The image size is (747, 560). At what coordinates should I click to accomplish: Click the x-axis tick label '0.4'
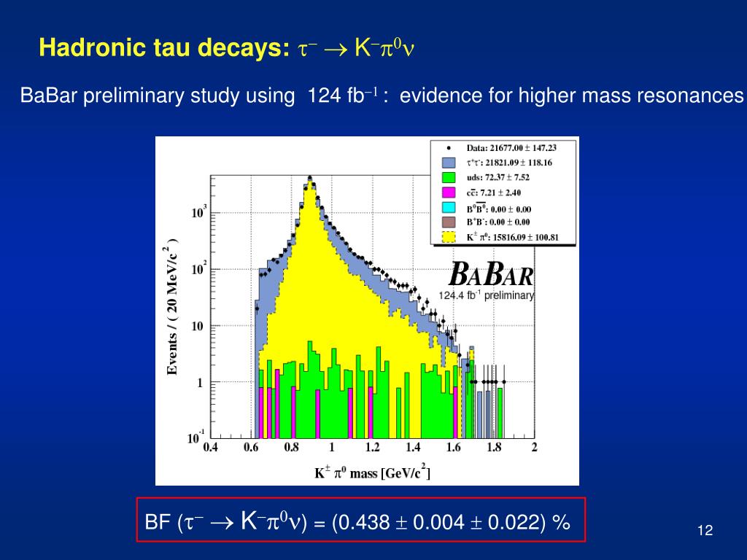211,447
